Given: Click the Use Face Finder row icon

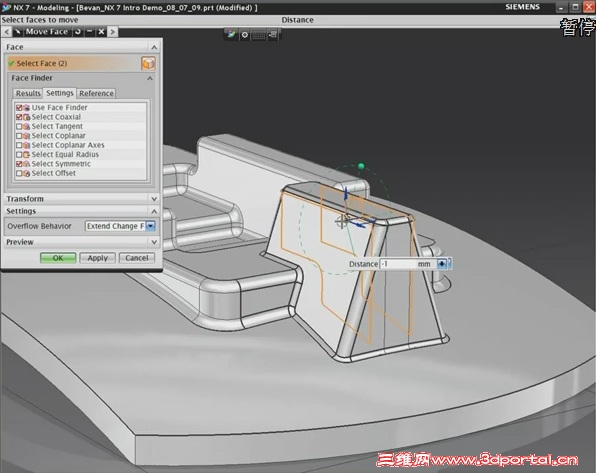Looking at the screenshot, I should click(x=27, y=108).
